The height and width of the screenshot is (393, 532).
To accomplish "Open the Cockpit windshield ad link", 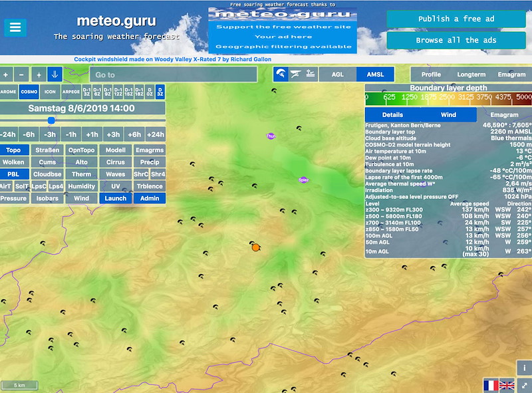I will tap(172, 59).
